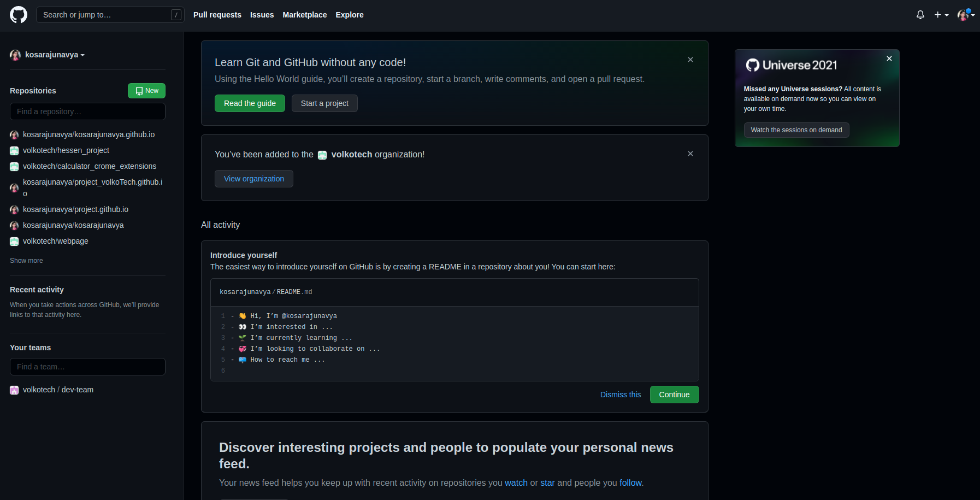Click volkotech icon beside calculator_crome_extensions

14,167
